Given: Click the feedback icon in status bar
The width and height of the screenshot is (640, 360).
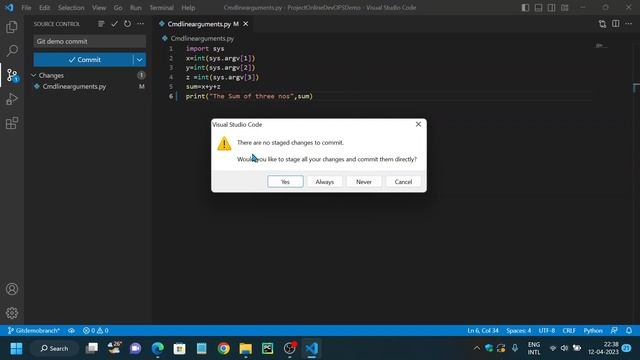Looking at the screenshot, I should pos(614,331).
